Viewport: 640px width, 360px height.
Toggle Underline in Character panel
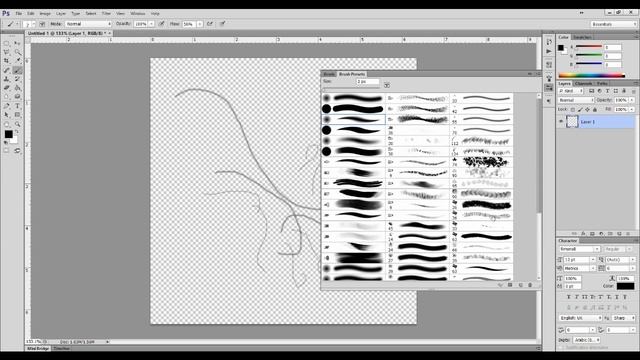click(617, 297)
